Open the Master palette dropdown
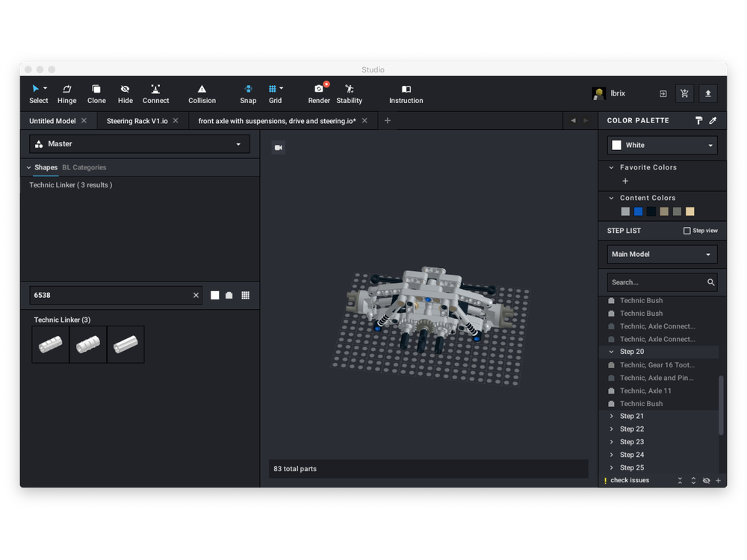The image size is (747, 560). 140,144
